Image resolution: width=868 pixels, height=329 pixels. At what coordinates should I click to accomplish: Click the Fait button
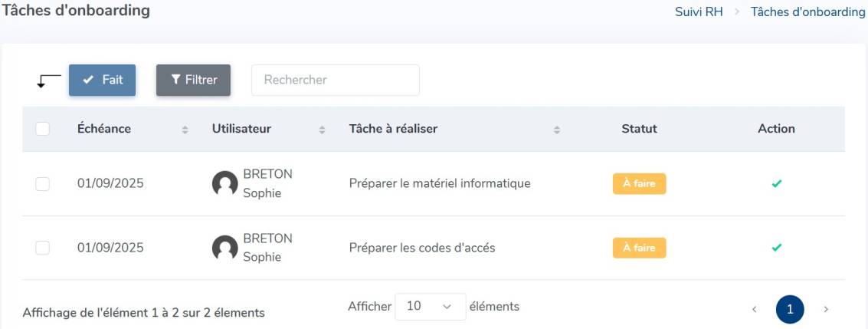coord(103,80)
